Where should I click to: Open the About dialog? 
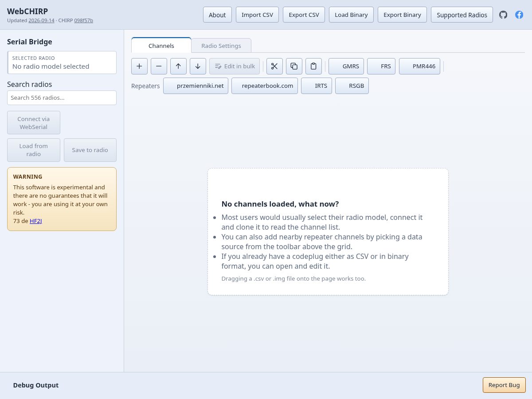pos(217,15)
